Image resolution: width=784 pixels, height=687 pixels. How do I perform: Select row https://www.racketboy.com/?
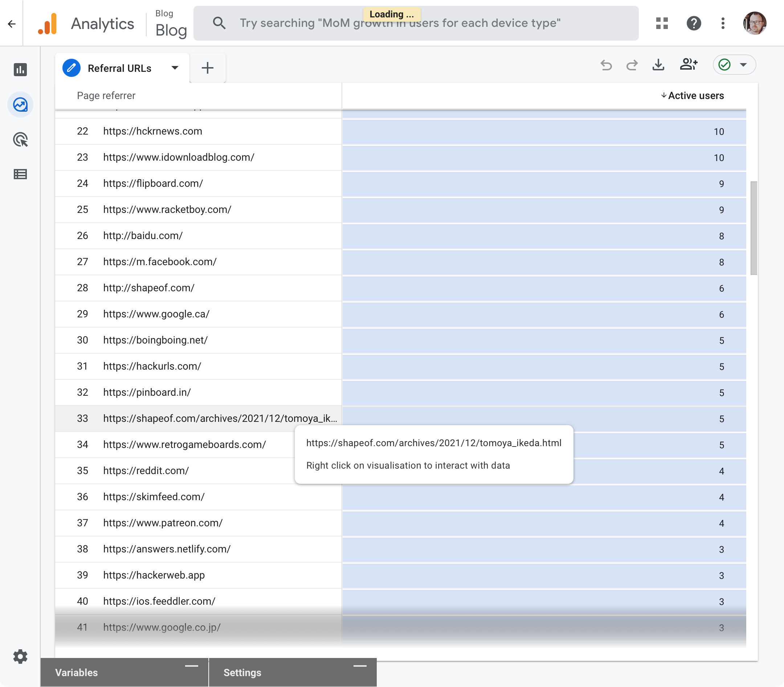(400, 209)
